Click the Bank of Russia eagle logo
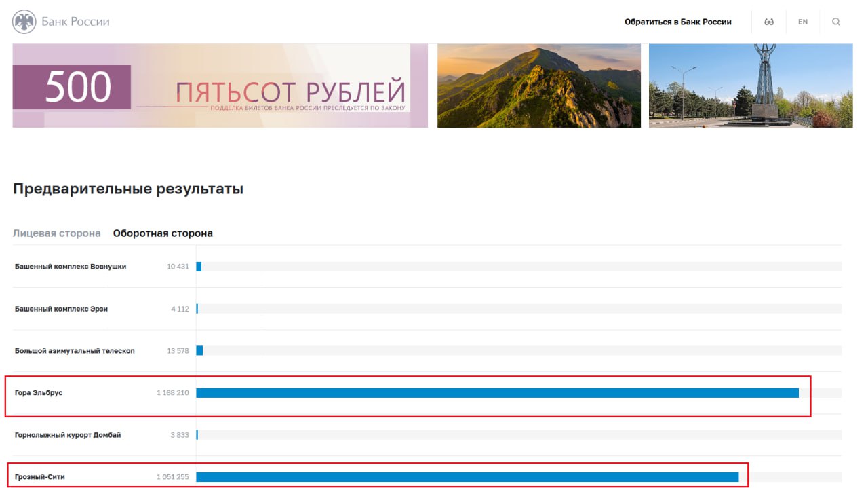Viewport: 868px width, 488px height. tap(24, 22)
